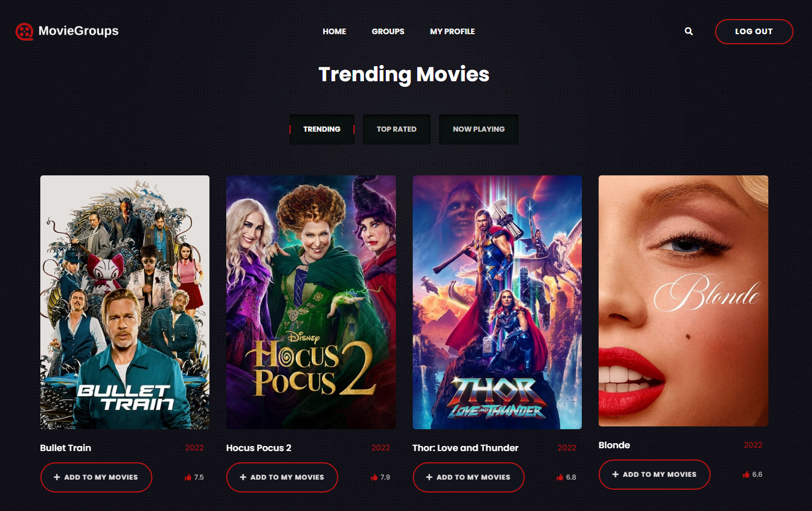Open search with the magnifying glass icon
Screen dimensions: 812x511
click(689, 31)
